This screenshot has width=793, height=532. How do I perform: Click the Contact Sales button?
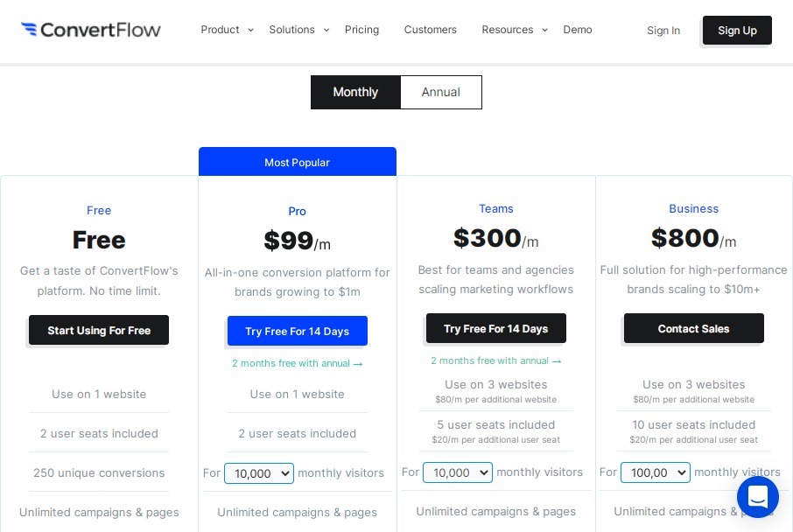(x=694, y=329)
